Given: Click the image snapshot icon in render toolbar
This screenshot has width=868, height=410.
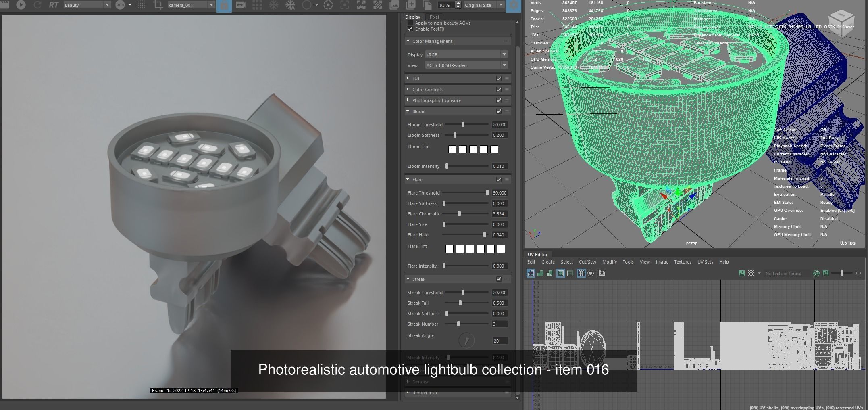Looking at the screenshot, I should [394, 5].
